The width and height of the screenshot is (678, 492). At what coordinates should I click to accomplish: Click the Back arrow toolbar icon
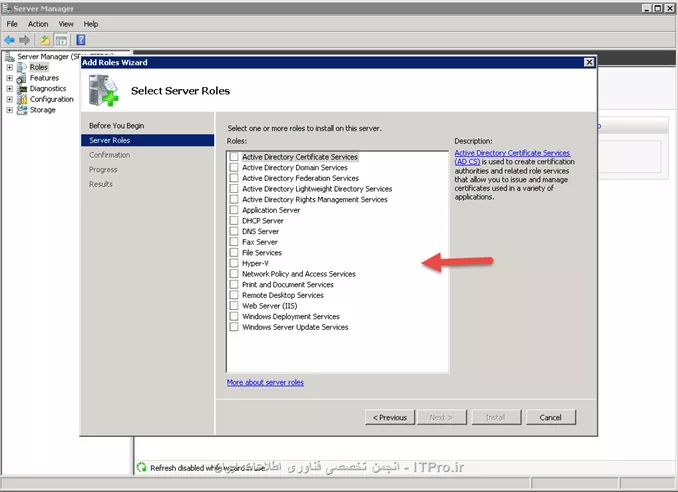click(x=10, y=40)
